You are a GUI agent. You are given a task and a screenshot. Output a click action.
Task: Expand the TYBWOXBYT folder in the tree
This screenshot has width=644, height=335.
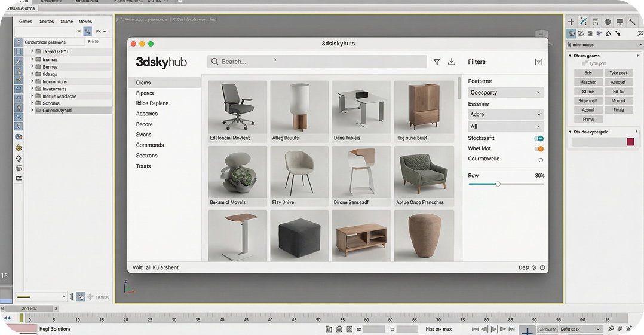32,51
